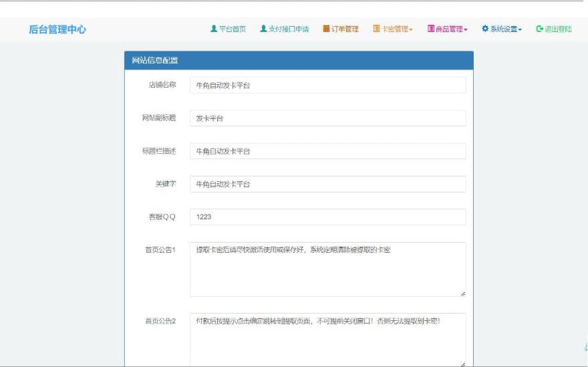
Task: Click the user icon beside 支付接口申请
Action: pyautogui.click(x=263, y=29)
